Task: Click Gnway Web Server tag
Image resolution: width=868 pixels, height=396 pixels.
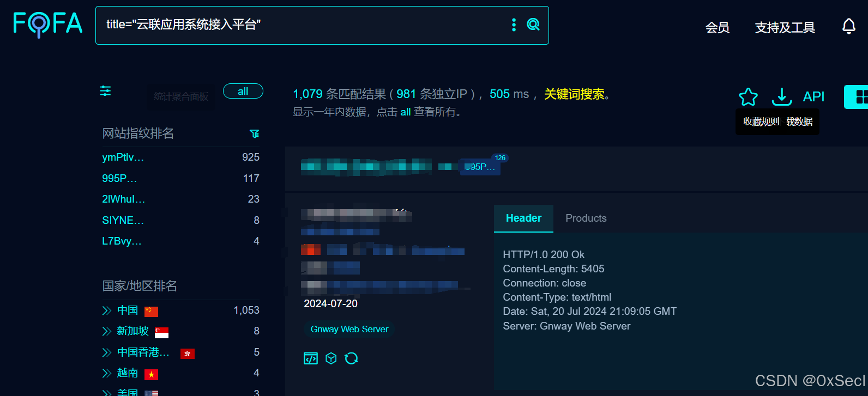Action: pyautogui.click(x=349, y=330)
